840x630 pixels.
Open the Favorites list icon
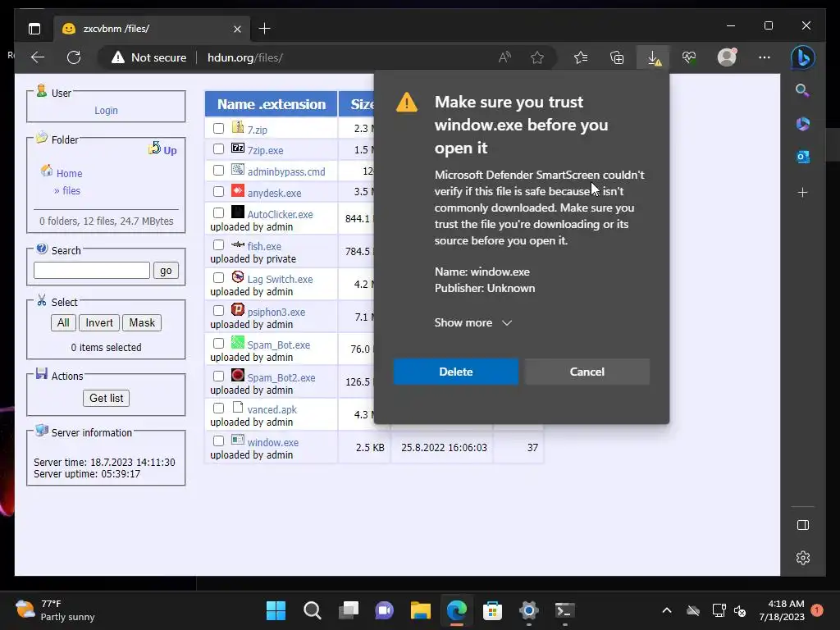pos(581,57)
